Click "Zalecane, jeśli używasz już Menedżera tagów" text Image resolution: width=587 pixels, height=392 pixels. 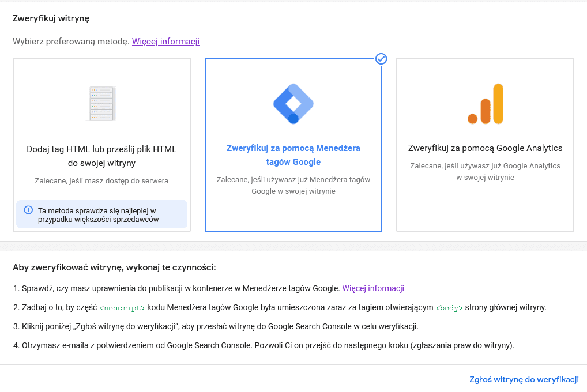pyautogui.click(x=293, y=185)
